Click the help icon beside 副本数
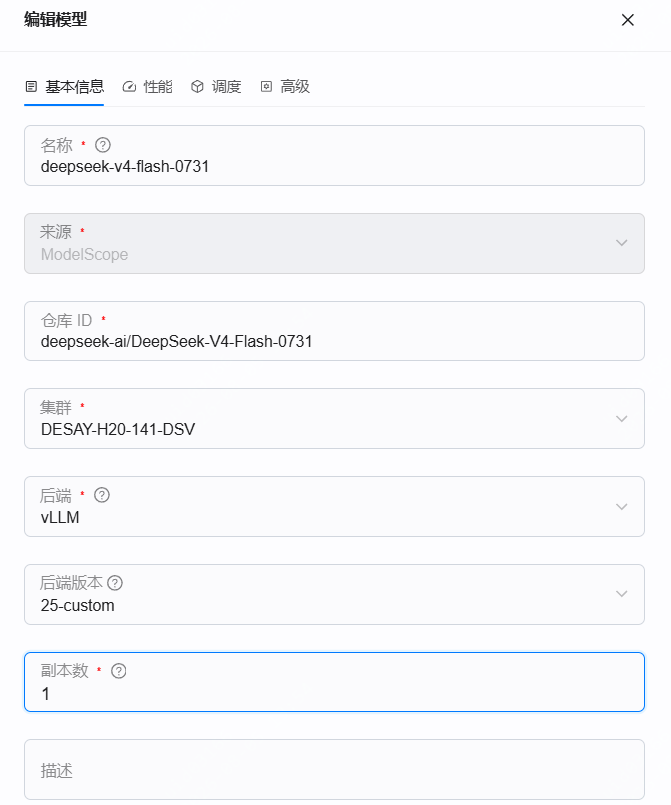 click(119, 670)
